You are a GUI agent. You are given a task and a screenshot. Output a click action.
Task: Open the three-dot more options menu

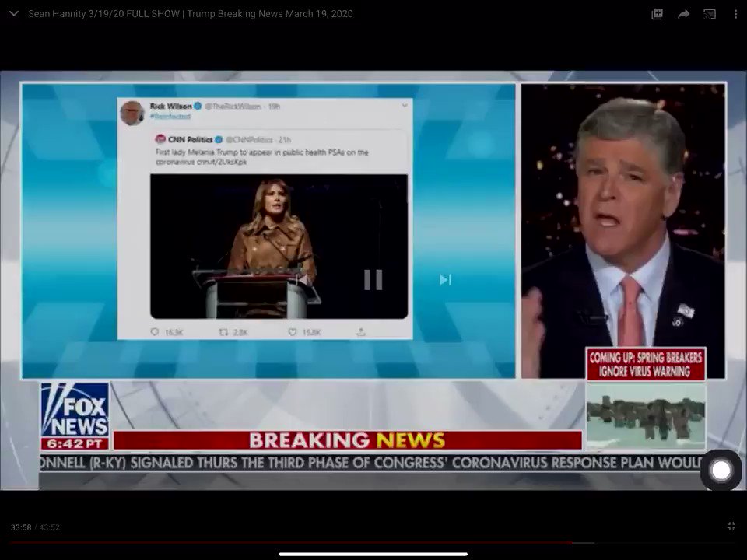tap(735, 14)
